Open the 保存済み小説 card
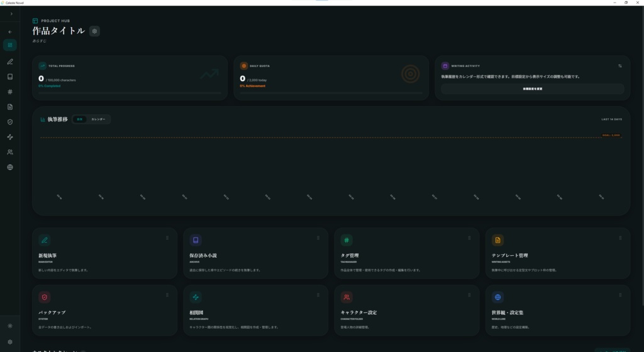Viewport: 644px width, 352px height. [255, 253]
